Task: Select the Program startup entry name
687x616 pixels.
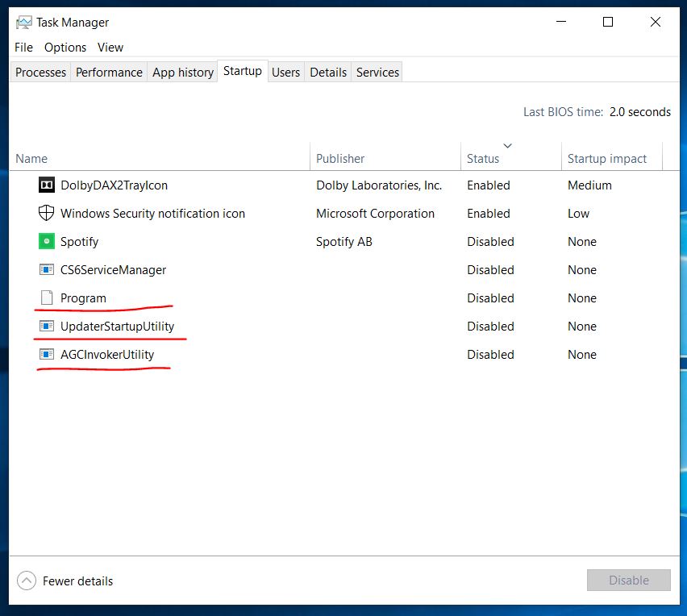Action: 83,298
